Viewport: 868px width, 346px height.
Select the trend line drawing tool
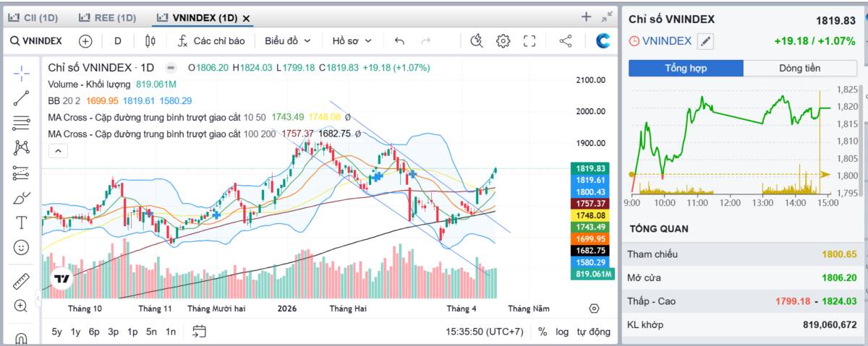[21, 98]
